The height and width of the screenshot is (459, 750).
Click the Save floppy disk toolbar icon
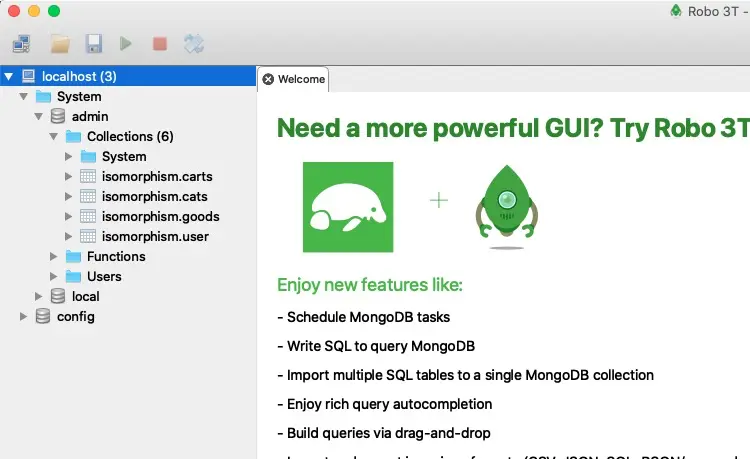click(94, 44)
